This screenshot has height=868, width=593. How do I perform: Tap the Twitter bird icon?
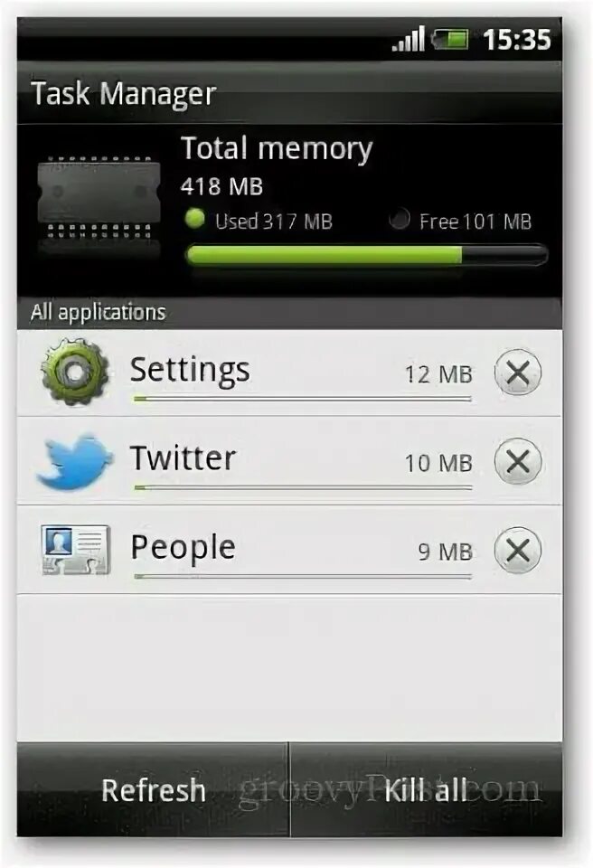tap(75, 462)
